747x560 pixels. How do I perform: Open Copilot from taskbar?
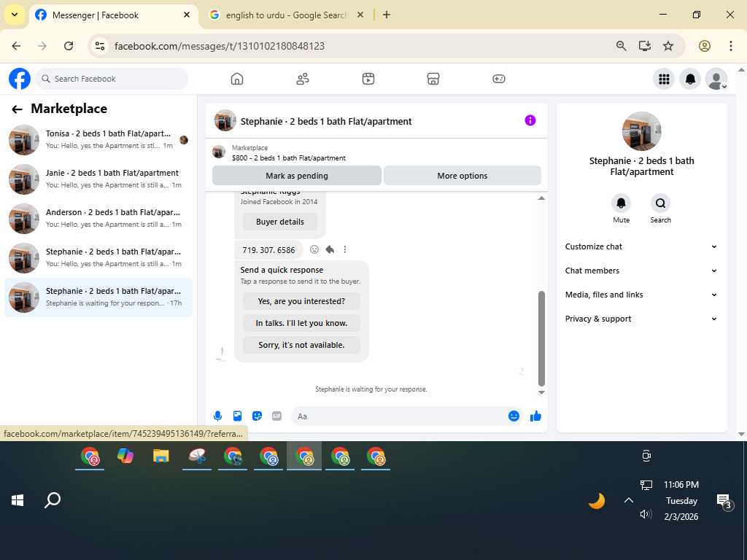[125, 456]
